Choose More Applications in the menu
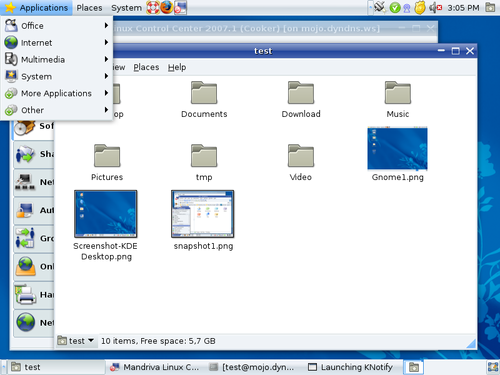The image size is (500, 375). click(x=56, y=93)
